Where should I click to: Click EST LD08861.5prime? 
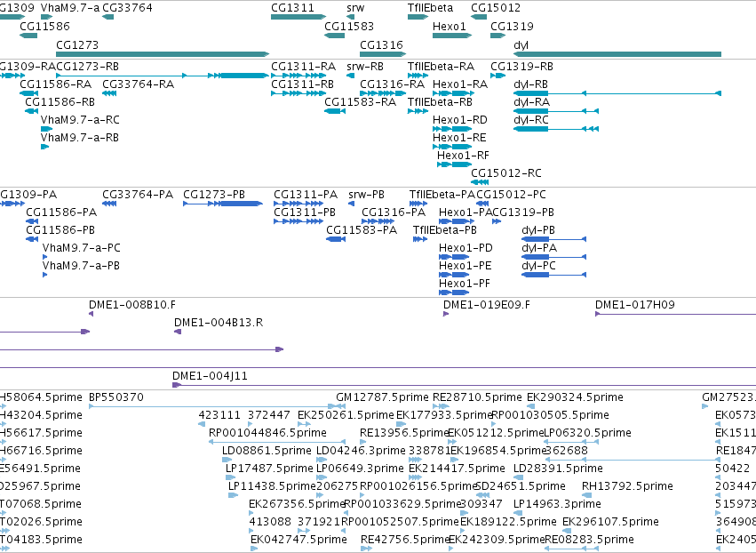267,451
